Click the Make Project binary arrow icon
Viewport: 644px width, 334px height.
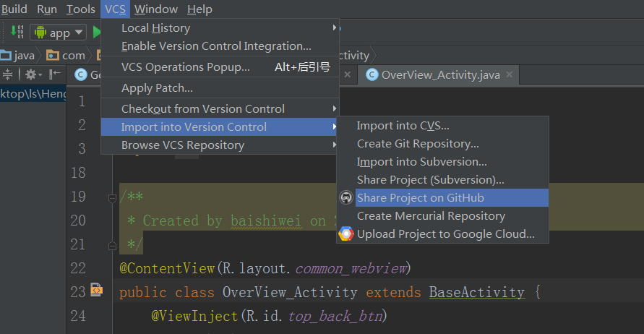click(x=17, y=33)
